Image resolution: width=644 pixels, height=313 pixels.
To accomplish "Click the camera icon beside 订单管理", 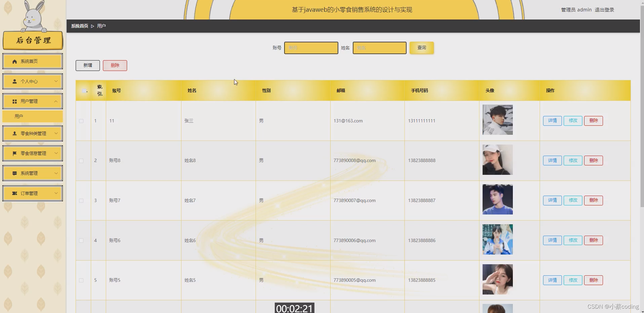I will 14,193.
